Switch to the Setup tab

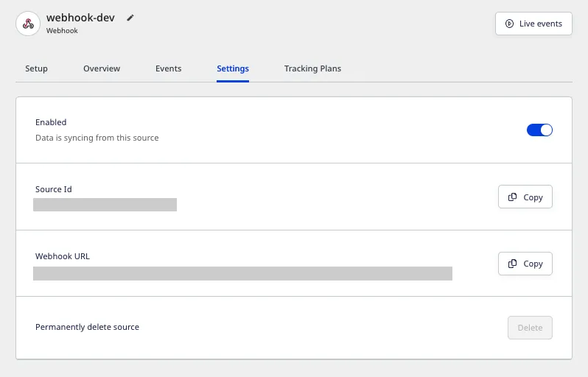pos(36,68)
